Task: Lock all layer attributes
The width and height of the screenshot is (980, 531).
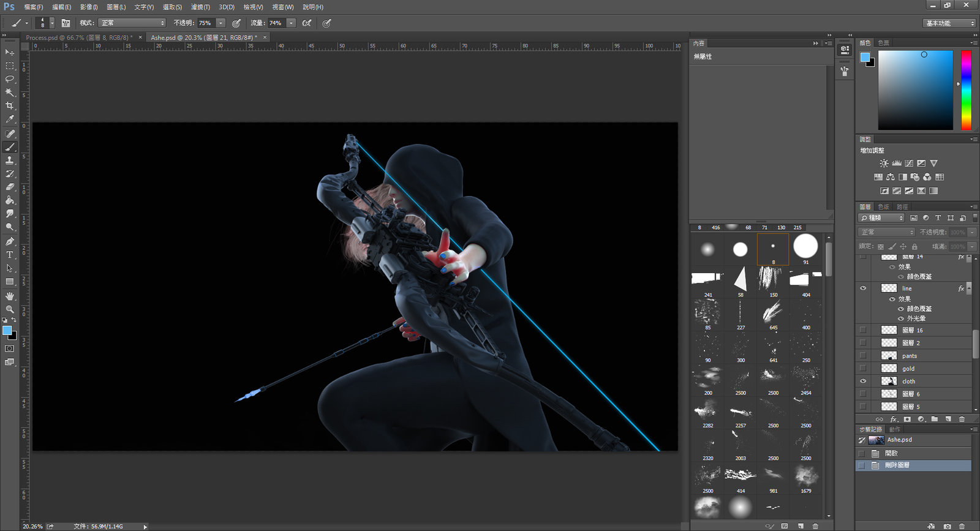Action: click(914, 246)
